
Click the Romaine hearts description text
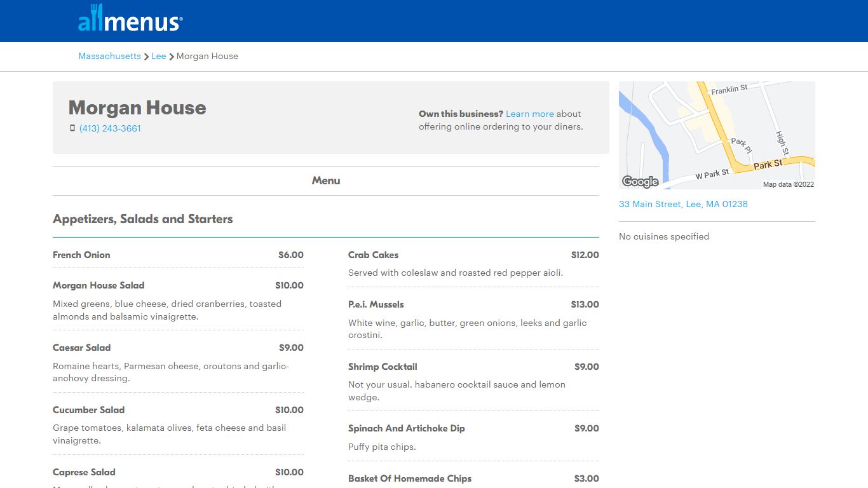click(171, 372)
